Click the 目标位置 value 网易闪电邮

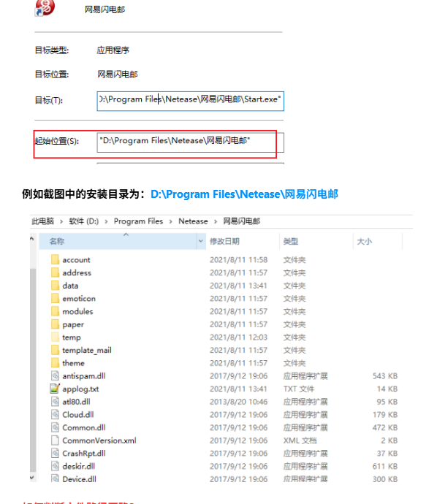pyautogui.click(x=118, y=75)
